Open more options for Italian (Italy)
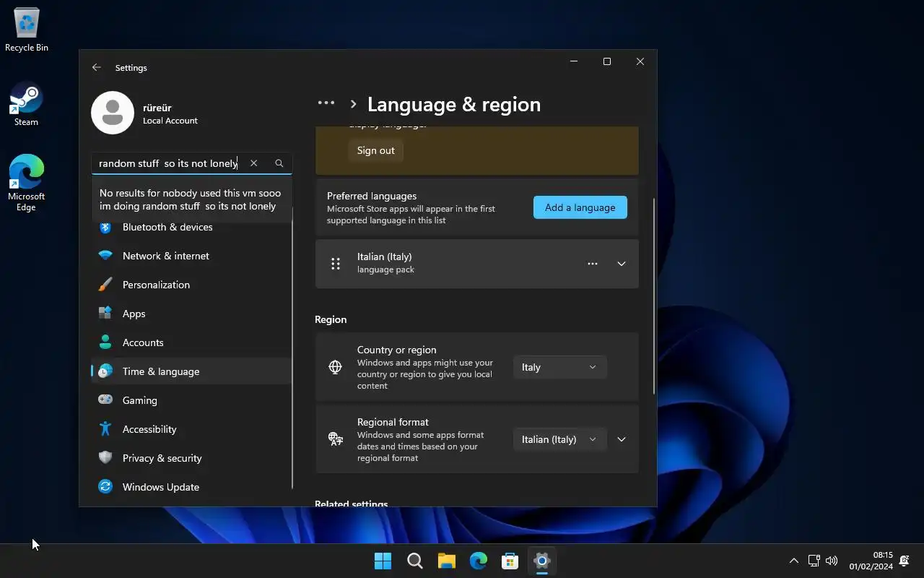This screenshot has width=924, height=578. (x=593, y=264)
